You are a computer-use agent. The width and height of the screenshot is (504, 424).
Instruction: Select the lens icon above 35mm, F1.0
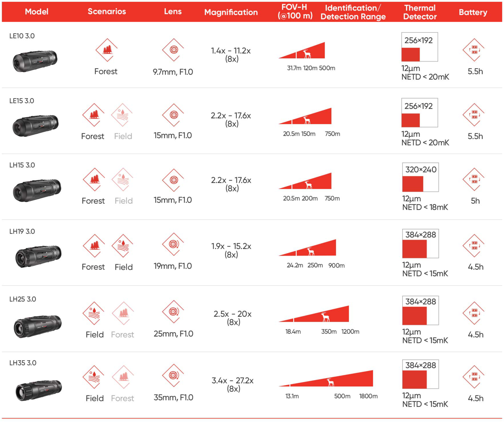click(x=173, y=375)
